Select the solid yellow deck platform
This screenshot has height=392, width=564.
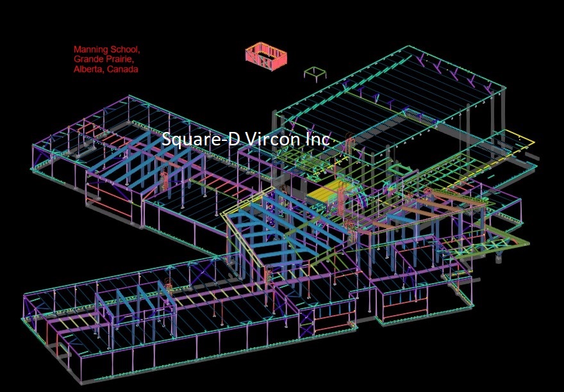pyautogui.click(x=328, y=191)
